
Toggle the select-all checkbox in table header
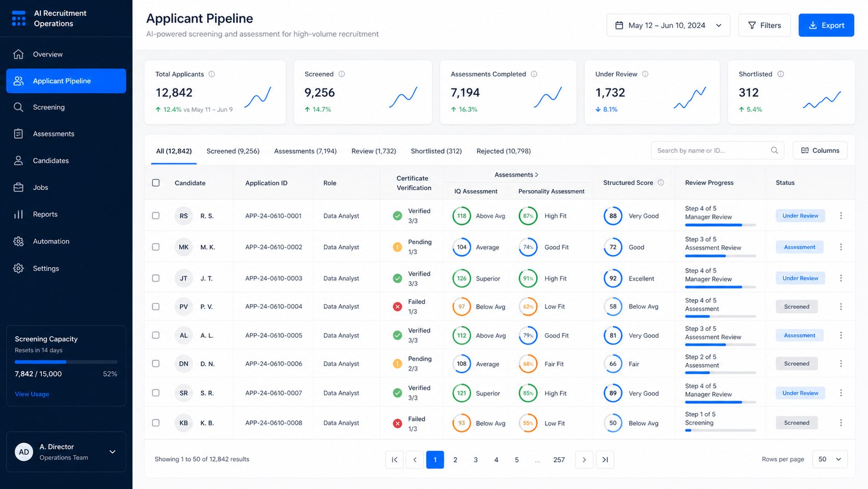156,183
